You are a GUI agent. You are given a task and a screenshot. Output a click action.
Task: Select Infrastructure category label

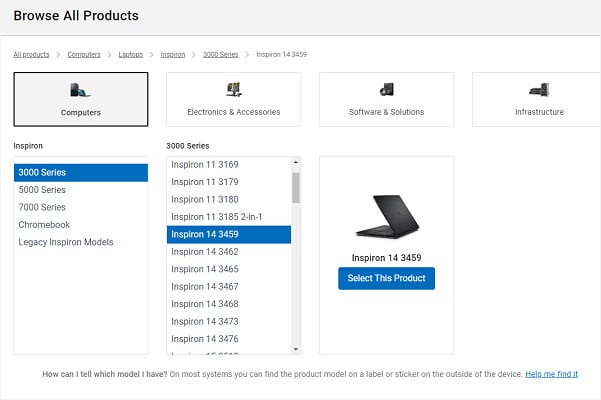click(539, 112)
